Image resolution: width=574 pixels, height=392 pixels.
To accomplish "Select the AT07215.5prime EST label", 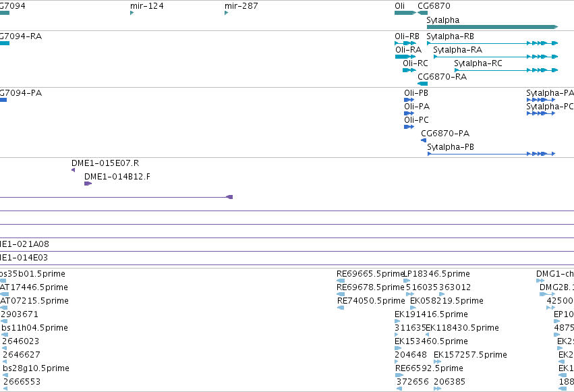I will pos(34,301).
